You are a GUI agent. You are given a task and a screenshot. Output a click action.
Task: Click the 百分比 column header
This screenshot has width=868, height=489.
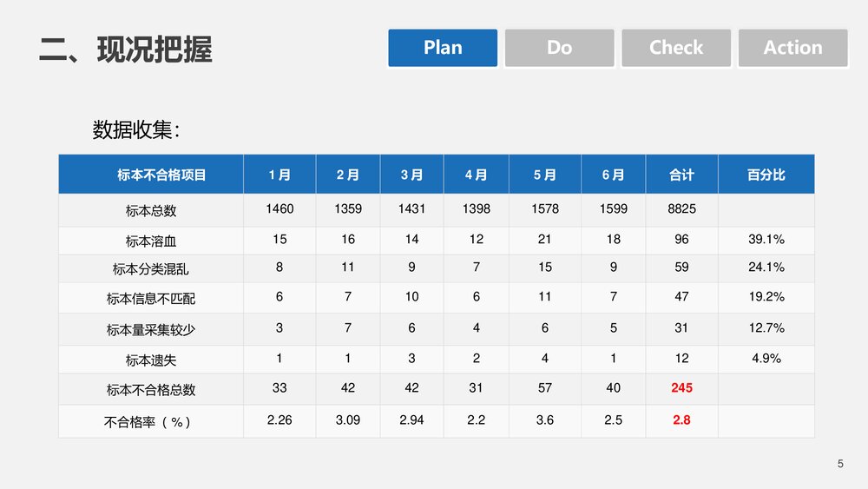point(766,175)
